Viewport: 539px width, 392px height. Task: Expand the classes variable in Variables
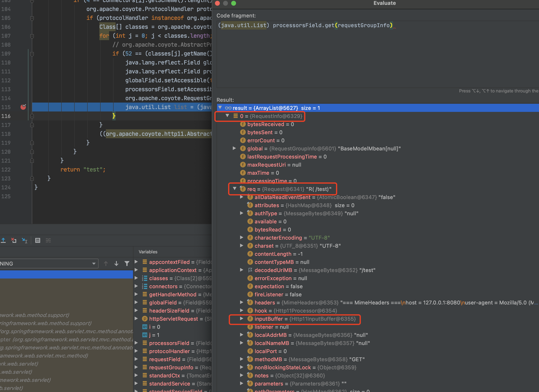pyautogui.click(x=136, y=278)
